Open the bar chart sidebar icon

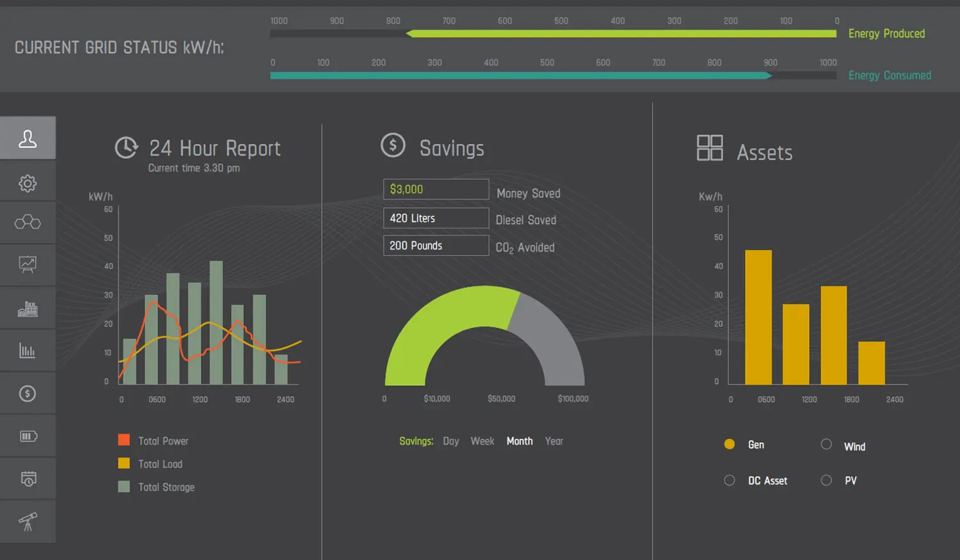(x=28, y=351)
